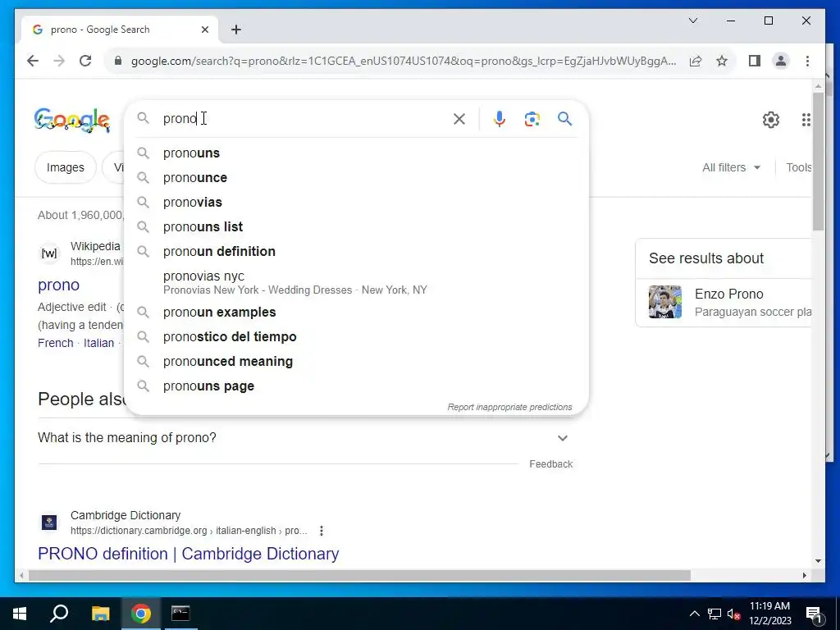Select the 'pronoun examples' suggestion
840x630 pixels.
(x=356, y=313)
